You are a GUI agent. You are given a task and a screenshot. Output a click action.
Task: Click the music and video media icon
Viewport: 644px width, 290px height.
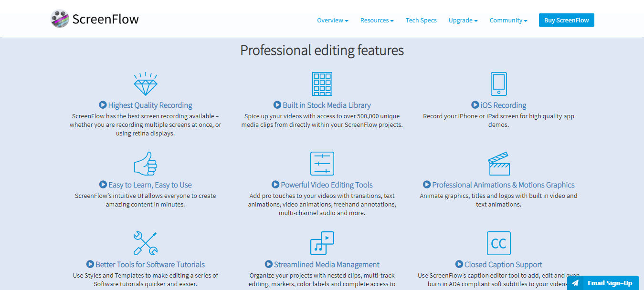[322, 243]
